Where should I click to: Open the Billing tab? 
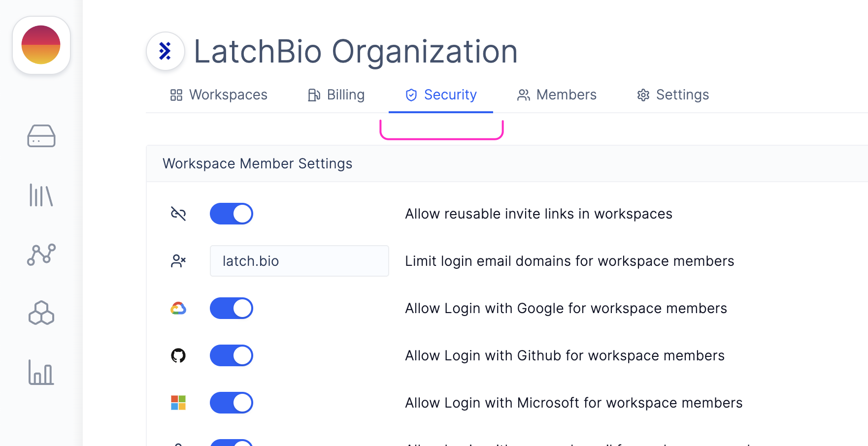pyautogui.click(x=336, y=95)
